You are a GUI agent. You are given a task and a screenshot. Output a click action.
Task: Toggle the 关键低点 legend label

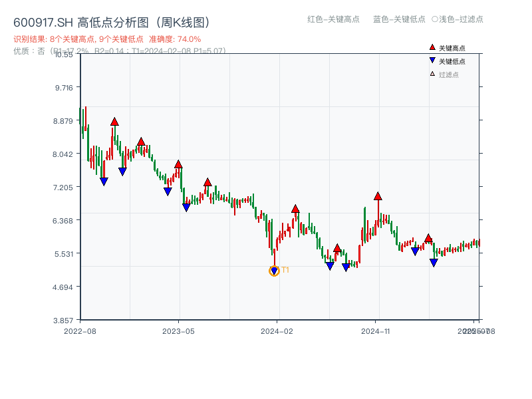click(x=452, y=61)
